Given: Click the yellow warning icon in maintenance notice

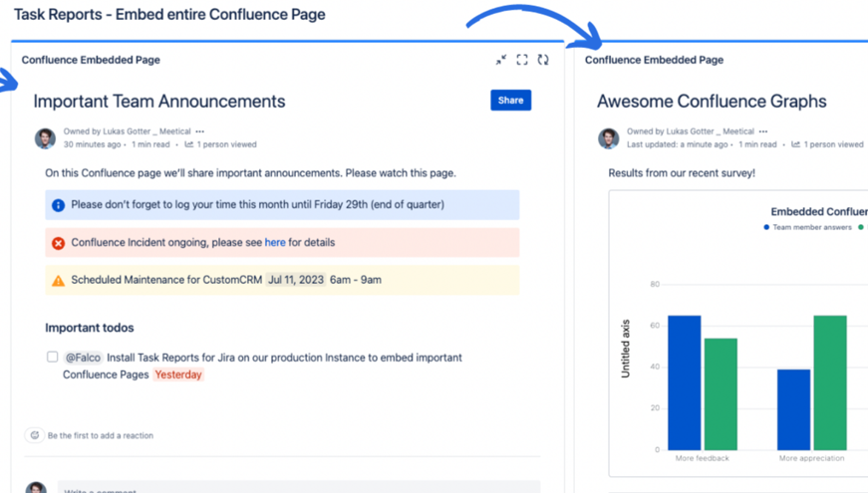Looking at the screenshot, I should [x=58, y=281].
